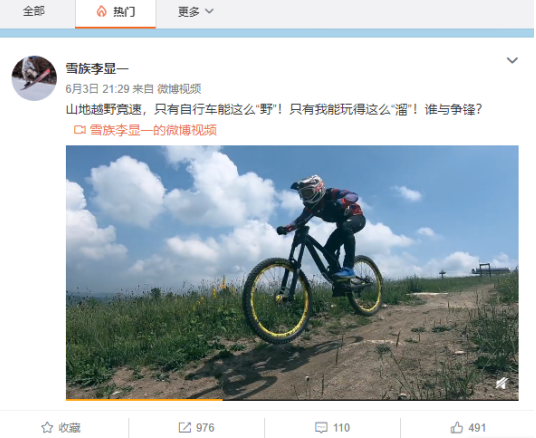Screen dimensions: 536x438
Task: Click the video camera icon before link
Action: 80,130
